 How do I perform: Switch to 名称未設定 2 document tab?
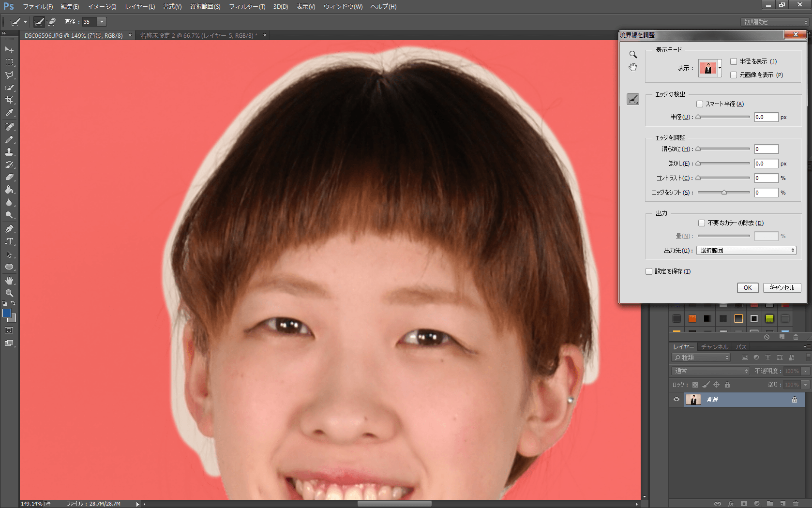pos(199,35)
